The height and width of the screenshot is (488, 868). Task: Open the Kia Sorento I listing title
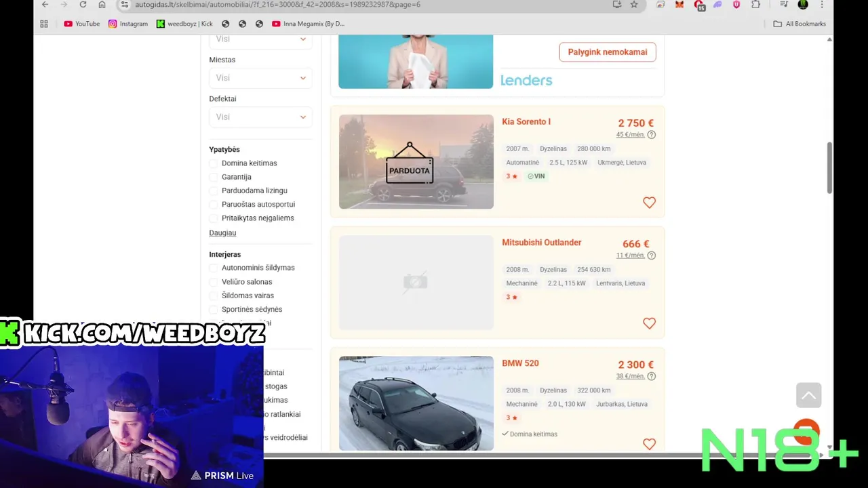coord(526,122)
